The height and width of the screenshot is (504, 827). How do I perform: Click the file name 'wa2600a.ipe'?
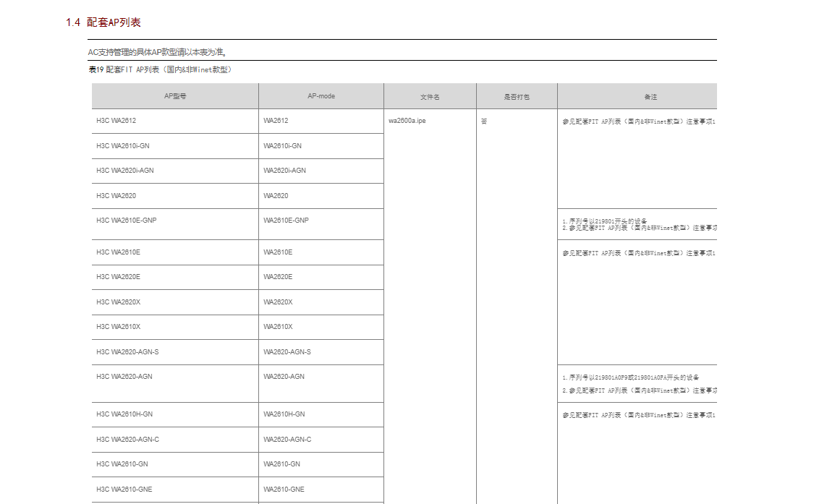407,121
